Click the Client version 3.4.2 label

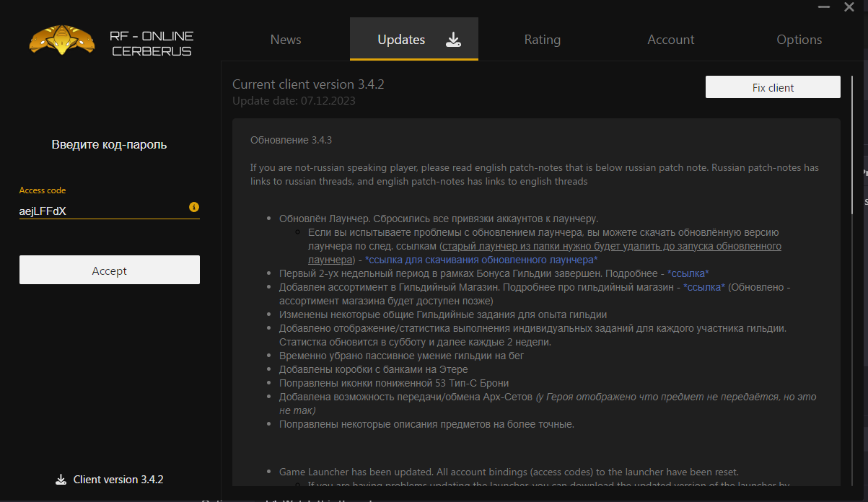[118, 480]
